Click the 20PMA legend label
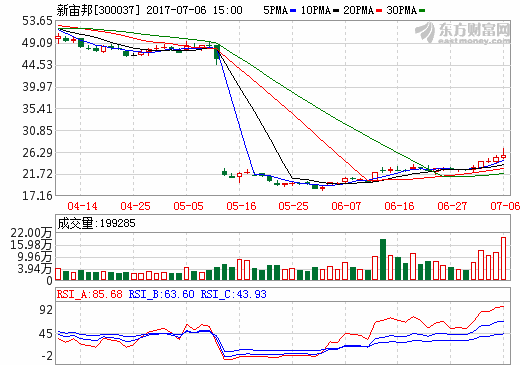This screenshot has width=520, height=365. 359,10
